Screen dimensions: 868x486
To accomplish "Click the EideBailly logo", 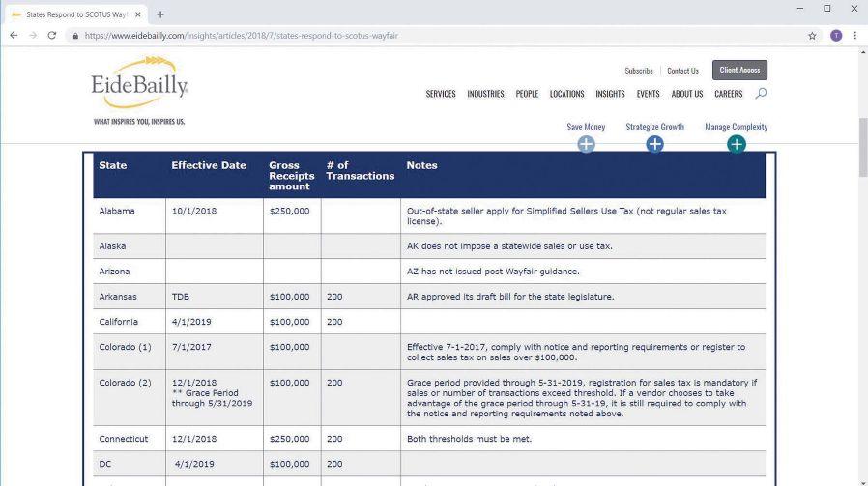I will point(139,82).
